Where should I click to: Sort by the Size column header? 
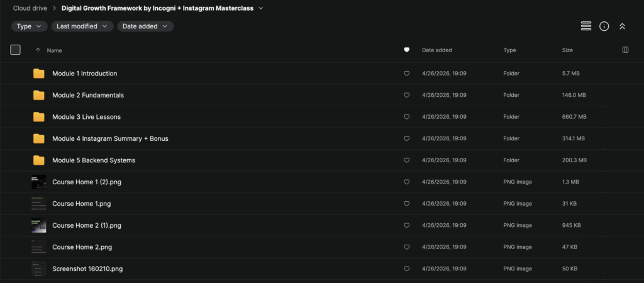pos(569,50)
